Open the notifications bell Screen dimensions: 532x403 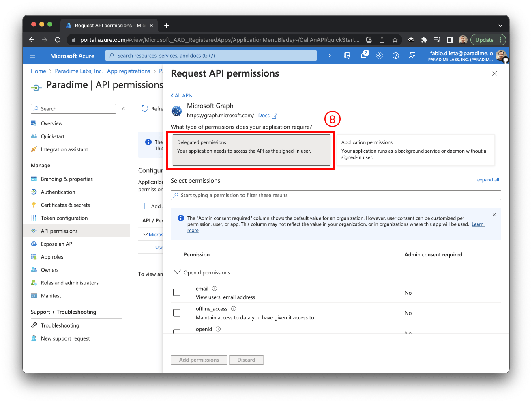[x=363, y=56]
